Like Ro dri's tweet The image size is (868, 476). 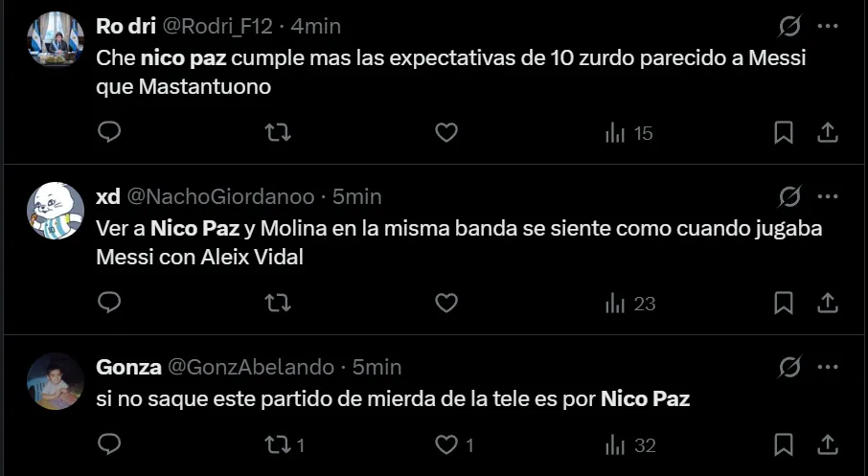tap(446, 132)
